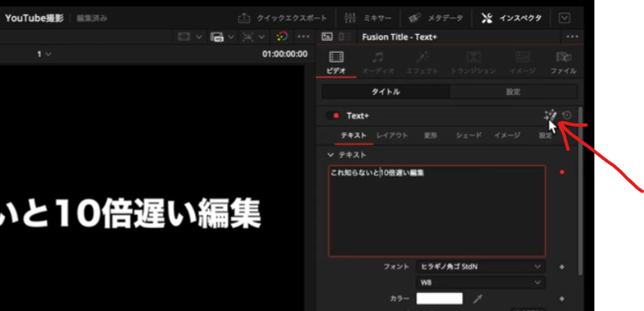Switch to the イメージ sub-tab under Text+
Image resolution: width=644 pixels, height=311 pixels.
click(x=507, y=136)
